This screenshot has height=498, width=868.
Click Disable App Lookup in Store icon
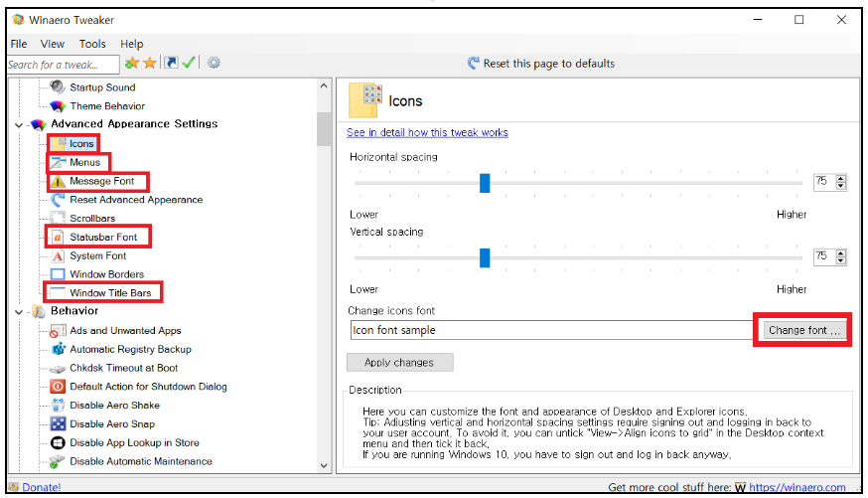point(58,442)
